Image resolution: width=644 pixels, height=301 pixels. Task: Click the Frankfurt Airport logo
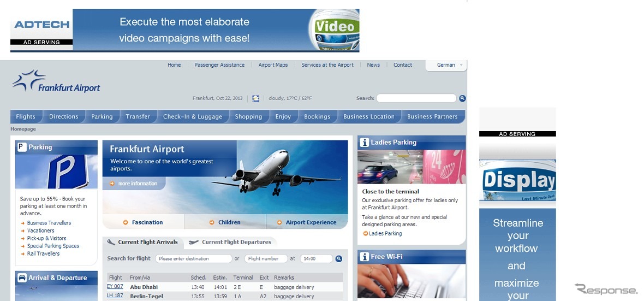click(x=56, y=81)
